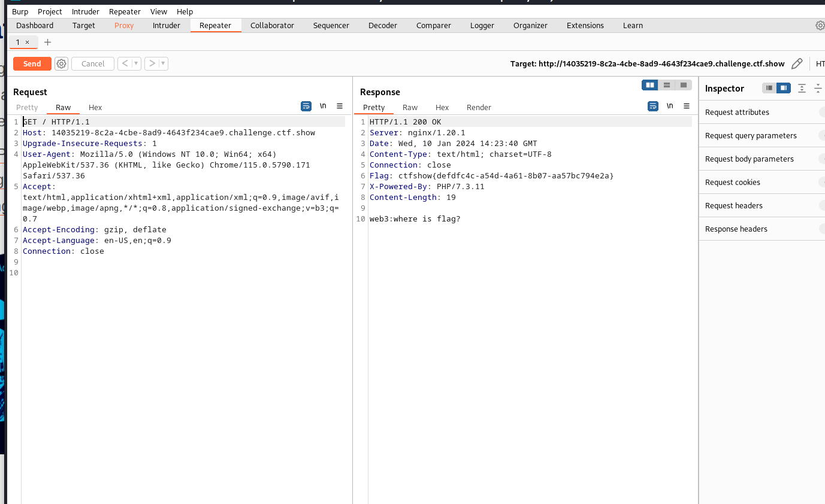Open the View menu
Screen dimensions: 825x504
pyautogui.click(x=159, y=11)
